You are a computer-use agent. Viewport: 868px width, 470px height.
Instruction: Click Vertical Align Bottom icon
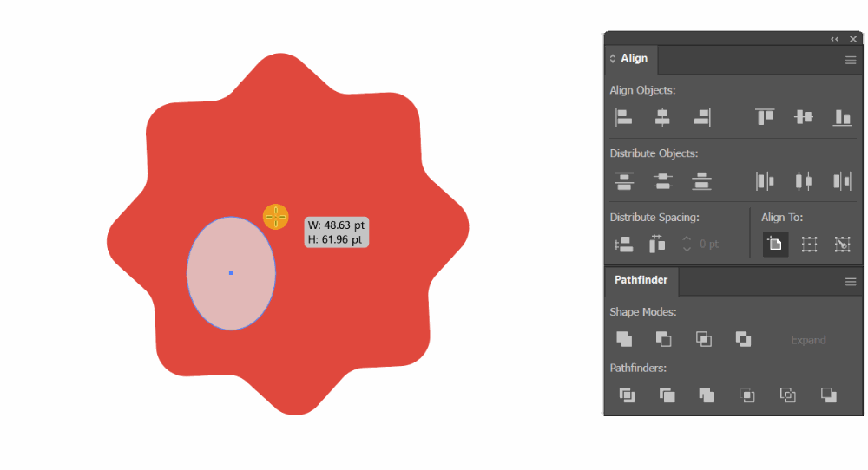click(x=843, y=117)
